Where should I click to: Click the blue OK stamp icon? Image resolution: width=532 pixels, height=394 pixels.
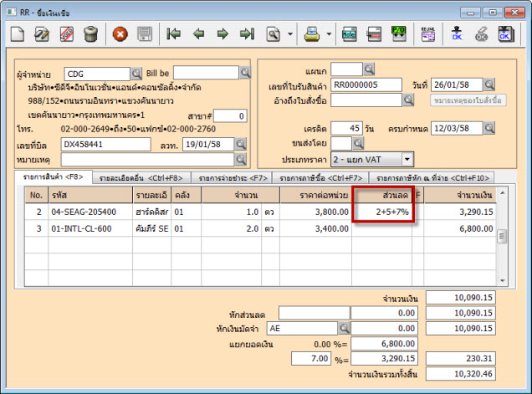coord(457,34)
